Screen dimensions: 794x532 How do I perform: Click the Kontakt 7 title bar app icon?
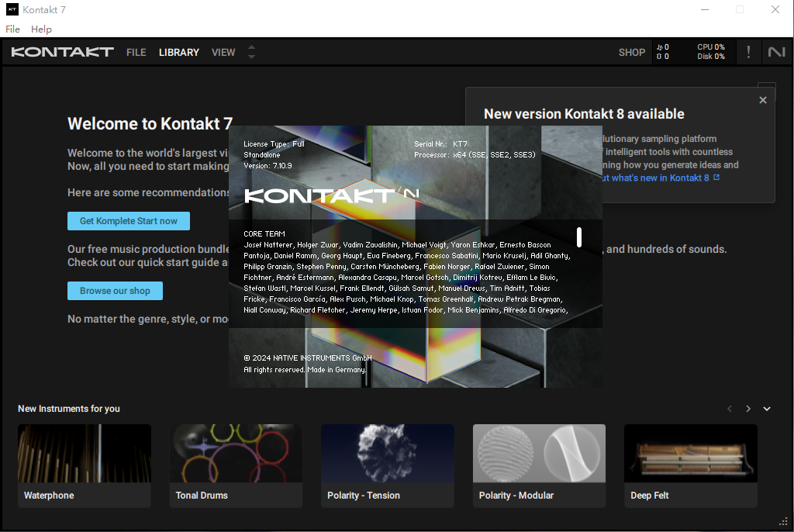tap(12, 9)
